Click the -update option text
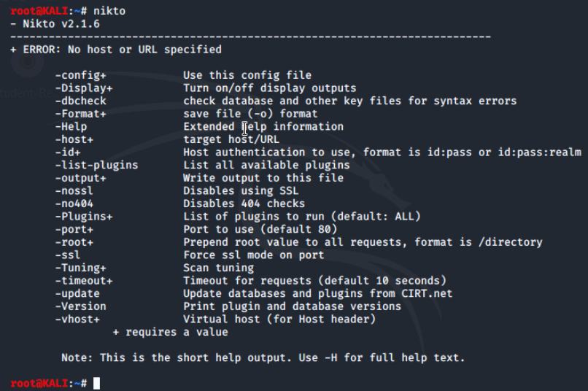This screenshot has width=588, height=391. click(77, 293)
